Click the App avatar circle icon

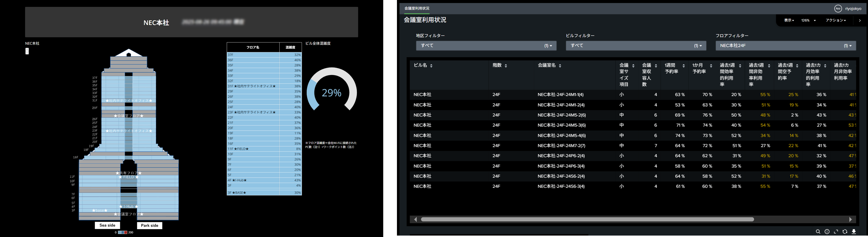click(x=838, y=9)
